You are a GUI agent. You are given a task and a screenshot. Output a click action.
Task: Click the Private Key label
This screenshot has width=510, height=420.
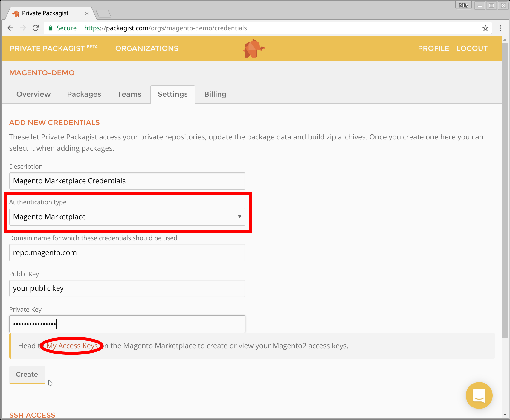[x=25, y=310]
